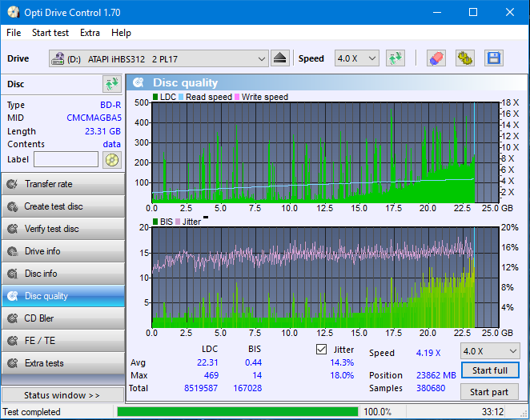Click the 100.0% status text
Image resolution: width=530 pixels, height=420 pixels.
(377, 412)
